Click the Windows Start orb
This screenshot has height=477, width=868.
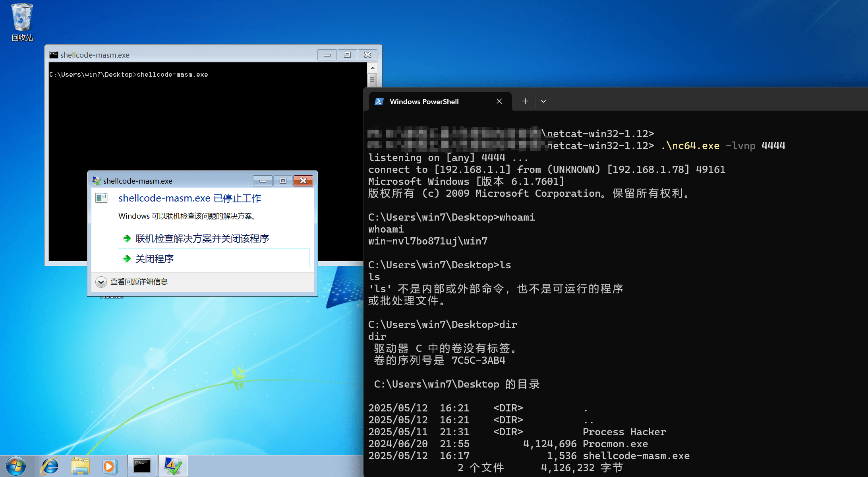[16, 466]
